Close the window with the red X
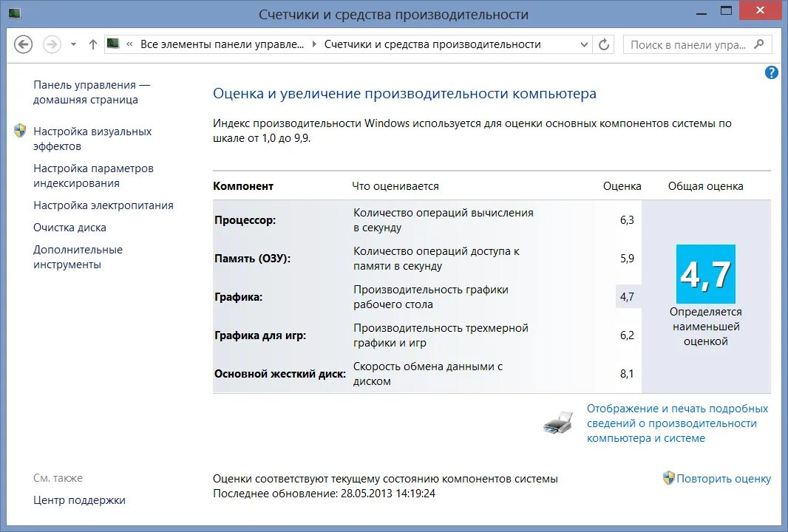This screenshot has height=532, width=788. pyautogui.click(x=760, y=10)
